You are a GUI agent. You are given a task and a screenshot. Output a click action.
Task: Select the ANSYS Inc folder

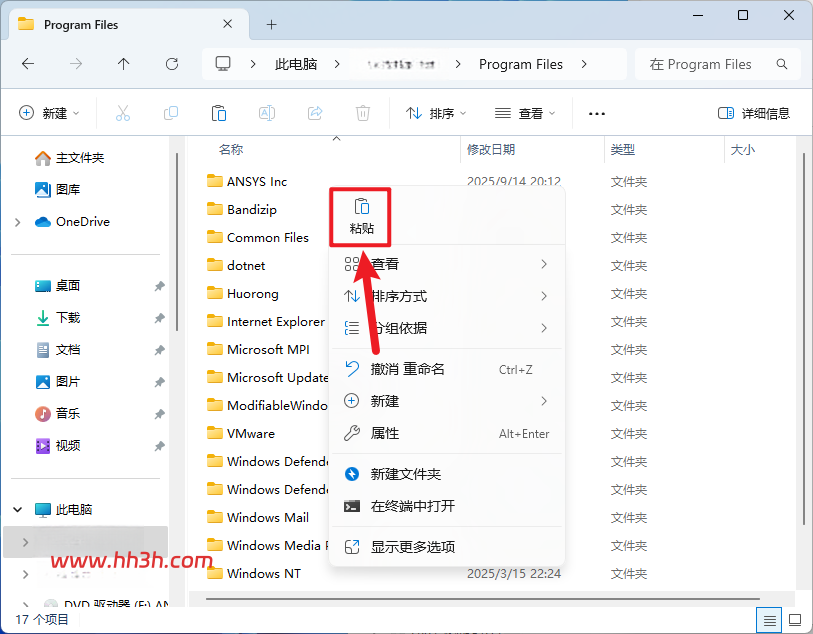point(247,181)
